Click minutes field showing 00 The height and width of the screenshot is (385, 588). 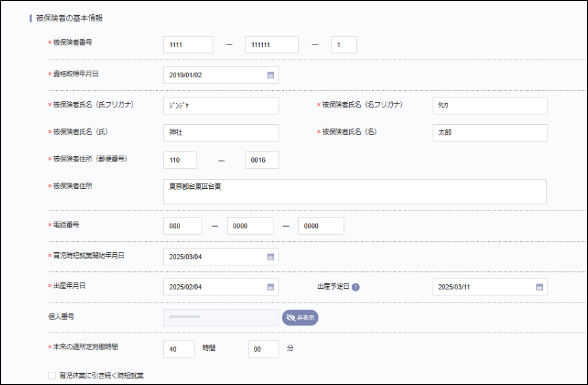263,349
